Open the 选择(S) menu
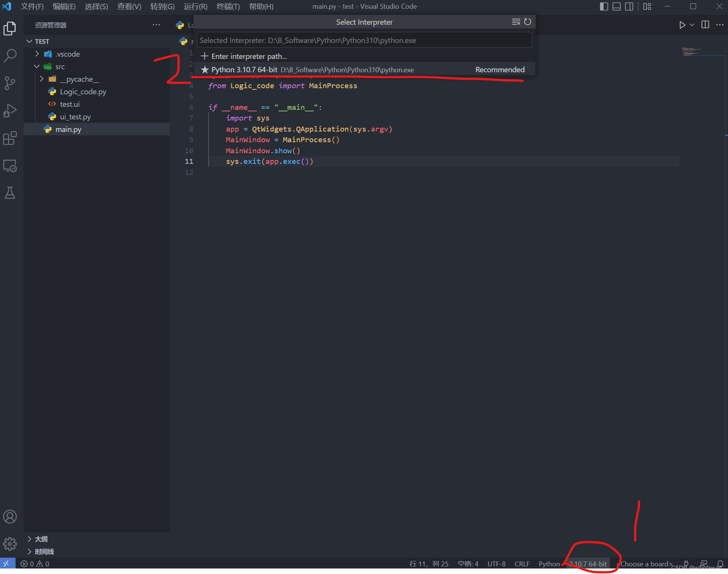 coord(96,6)
